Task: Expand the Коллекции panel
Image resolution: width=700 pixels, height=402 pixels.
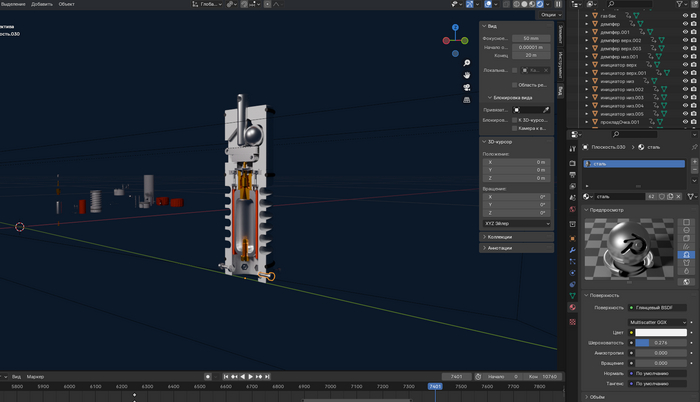Action: (x=500, y=237)
